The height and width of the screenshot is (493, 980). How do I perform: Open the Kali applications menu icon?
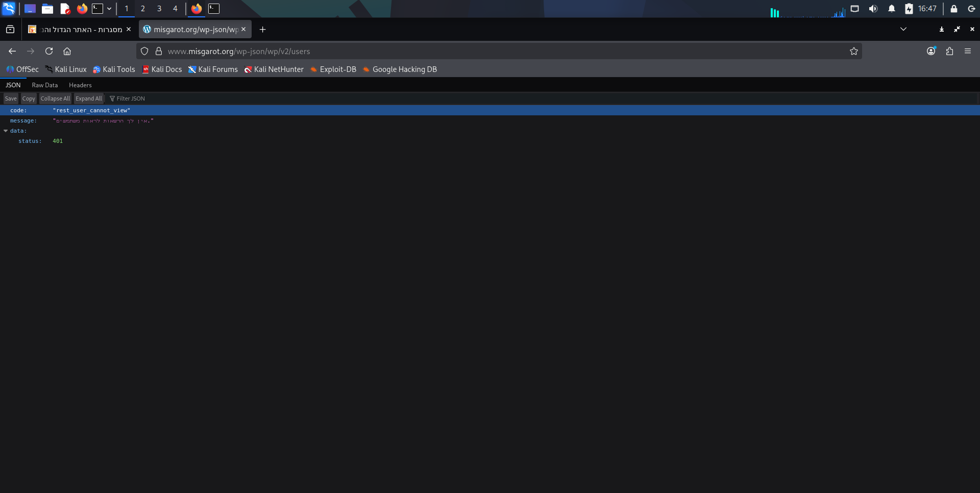tap(9, 9)
